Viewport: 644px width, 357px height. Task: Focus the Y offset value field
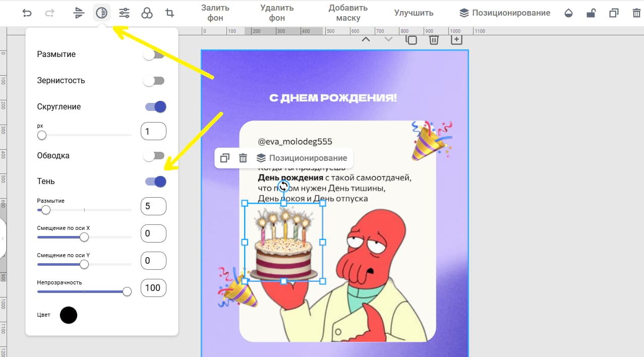point(153,261)
